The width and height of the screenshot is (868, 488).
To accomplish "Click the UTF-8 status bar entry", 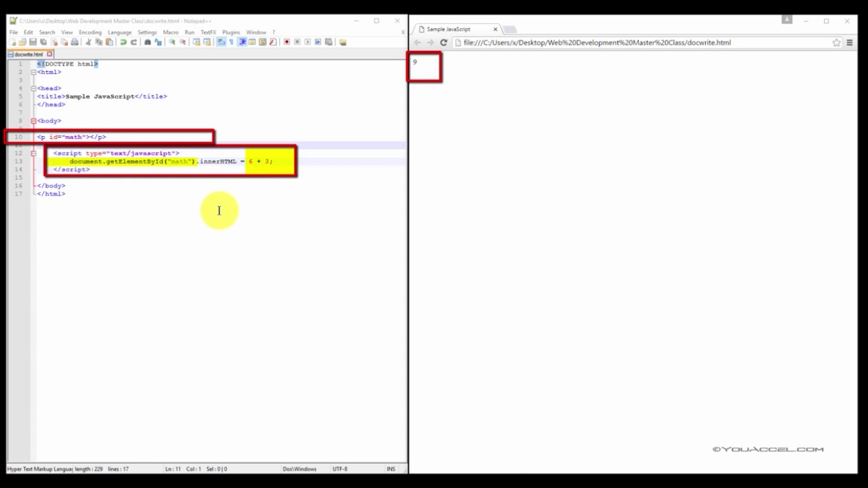I will tap(340, 469).
